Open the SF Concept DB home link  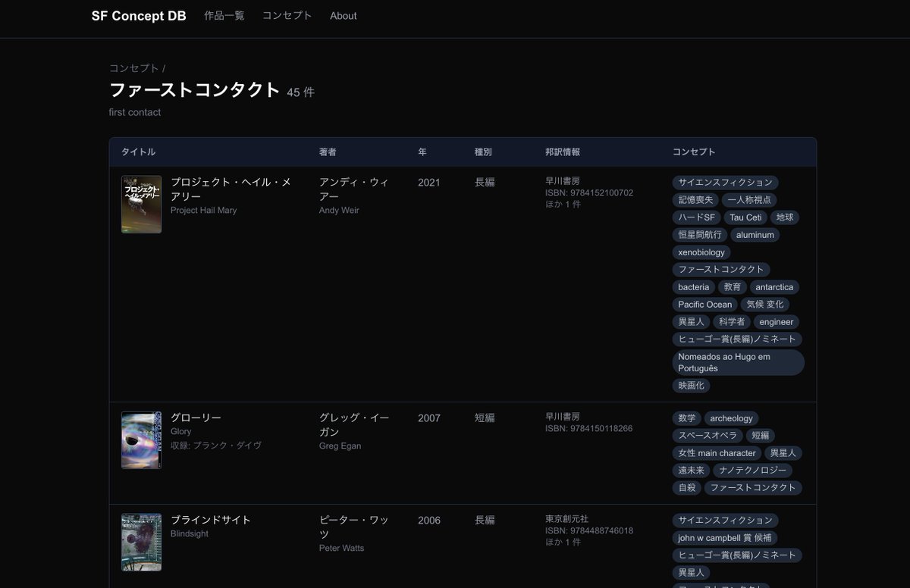tap(139, 16)
